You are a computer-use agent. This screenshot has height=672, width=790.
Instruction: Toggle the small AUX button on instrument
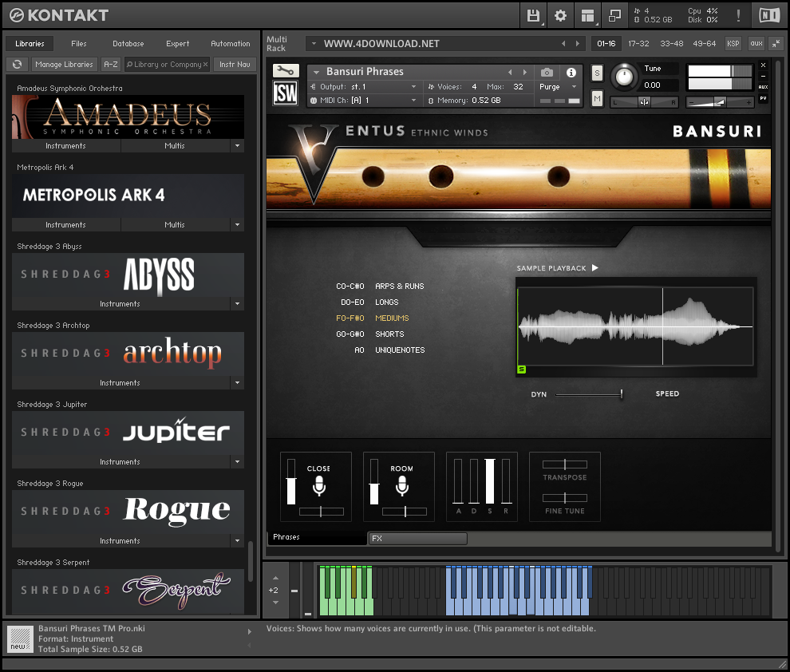pyautogui.click(x=763, y=87)
